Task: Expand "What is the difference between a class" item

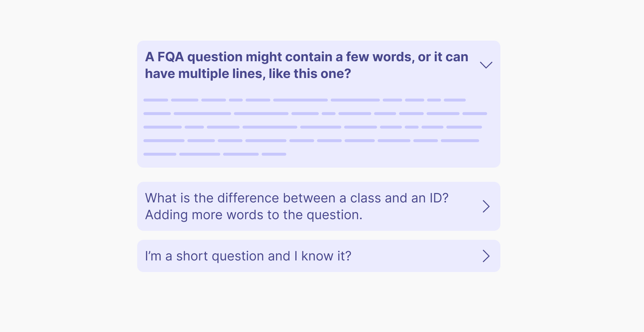Action: point(296,198)
